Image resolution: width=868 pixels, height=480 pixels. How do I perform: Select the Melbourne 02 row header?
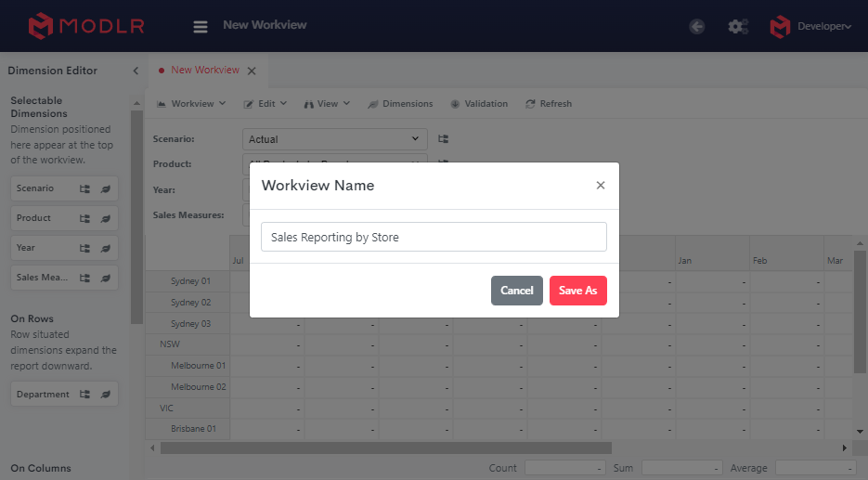(x=188, y=387)
